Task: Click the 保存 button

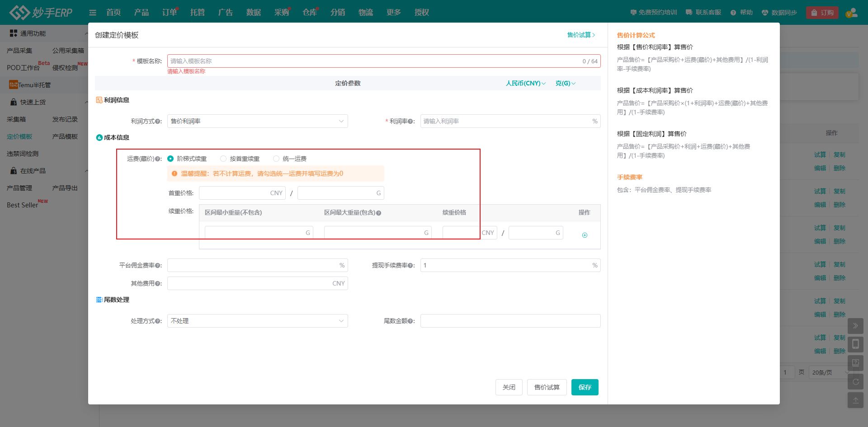Action: (x=585, y=387)
